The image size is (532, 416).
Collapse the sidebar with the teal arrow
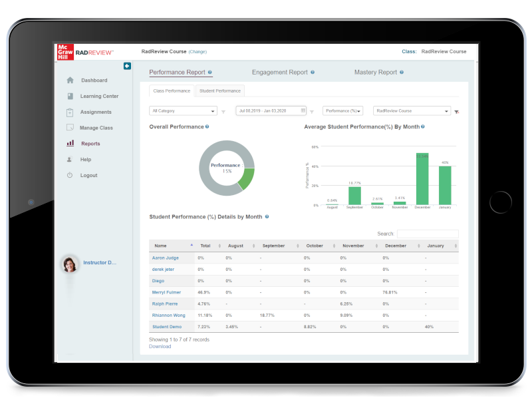click(x=127, y=65)
